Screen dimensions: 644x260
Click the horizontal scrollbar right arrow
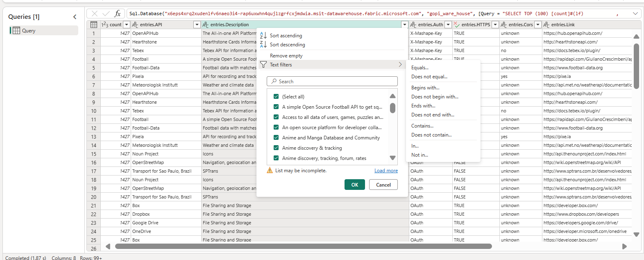point(624,246)
